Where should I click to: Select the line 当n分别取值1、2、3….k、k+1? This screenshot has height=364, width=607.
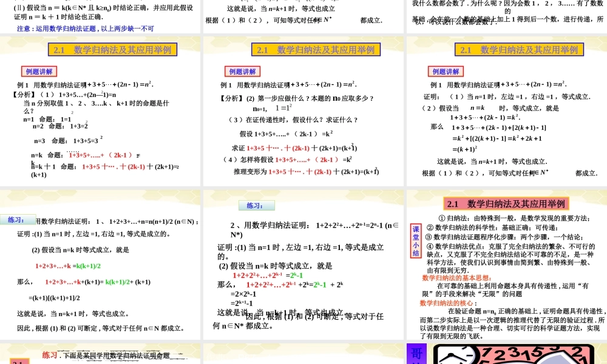[x=96, y=107]
